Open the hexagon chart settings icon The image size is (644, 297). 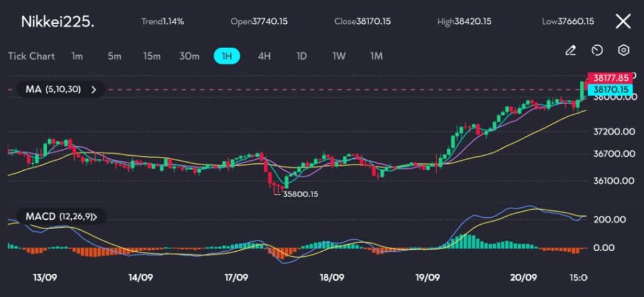[x=623, y=50]
